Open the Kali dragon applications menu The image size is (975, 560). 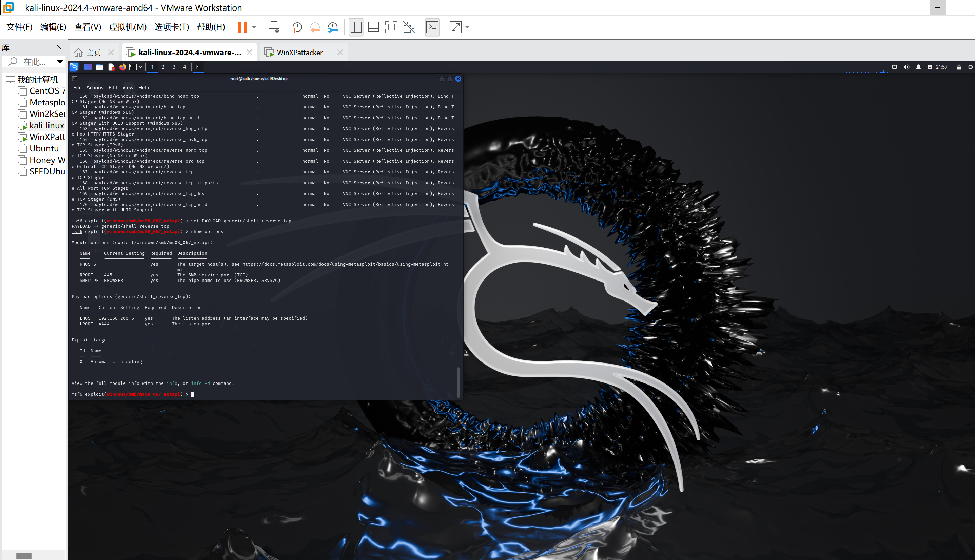74,67
